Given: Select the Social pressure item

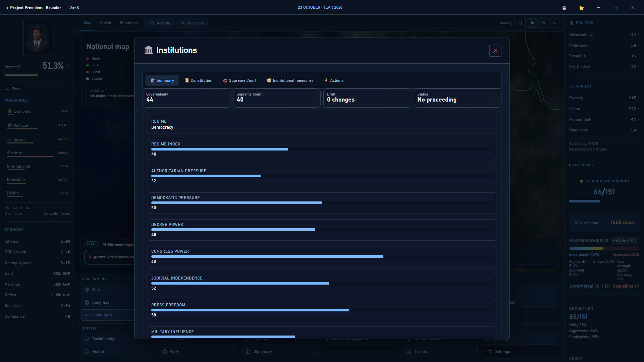Looking at the screenshot, I should [x=38, y=139].
